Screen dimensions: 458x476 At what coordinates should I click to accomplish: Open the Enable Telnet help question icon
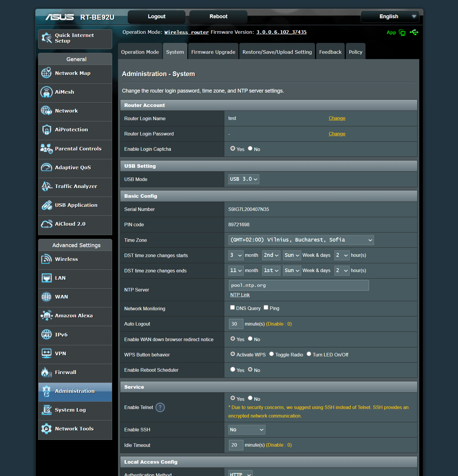(x=160, y=408)
